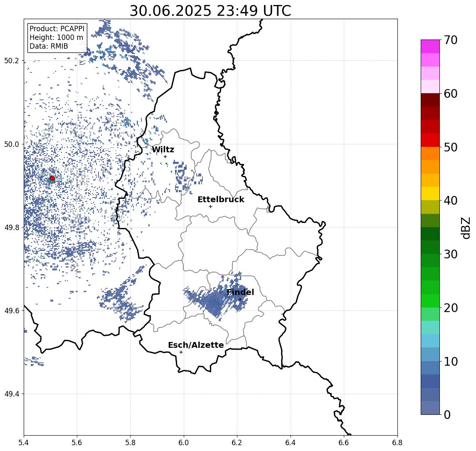Viewport: 476px width, 451px height.
Task: Click the cross marker below Ettelbruck
Action: pos(210,207)
